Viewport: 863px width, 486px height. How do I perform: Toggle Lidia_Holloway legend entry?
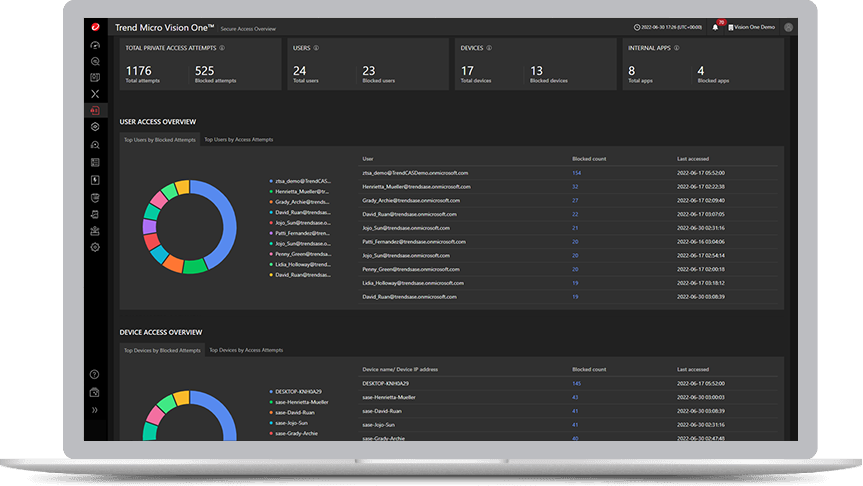(300, 265)
